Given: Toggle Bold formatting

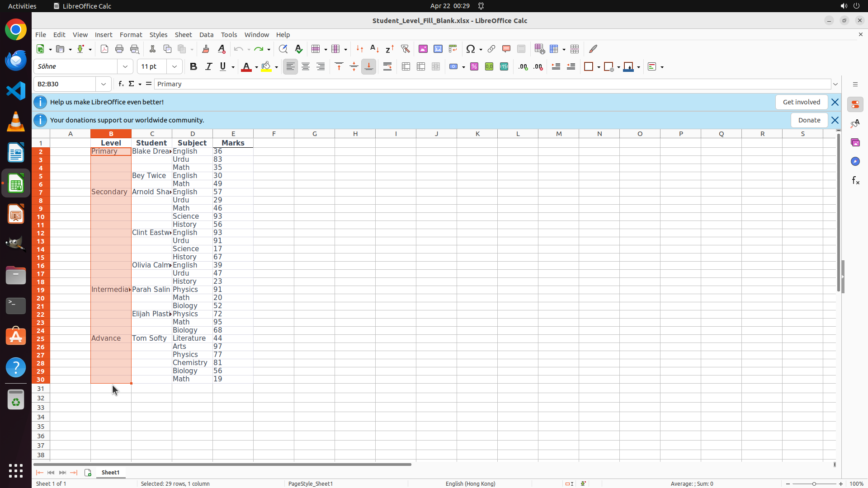Looking at the screenshot, I should click(193, 67).
